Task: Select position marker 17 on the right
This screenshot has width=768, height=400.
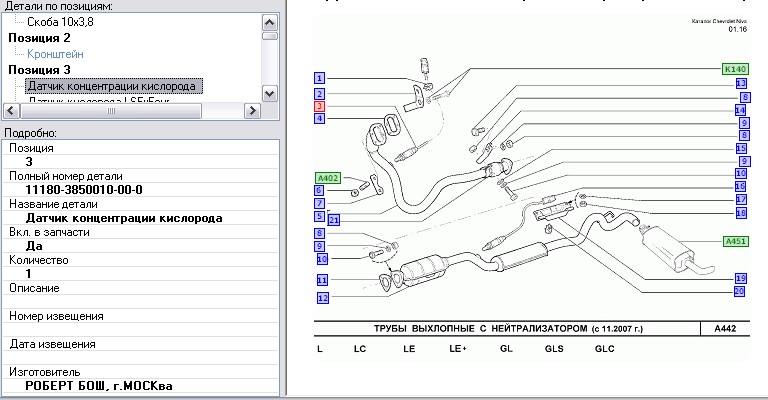Action: coord(741,200)
